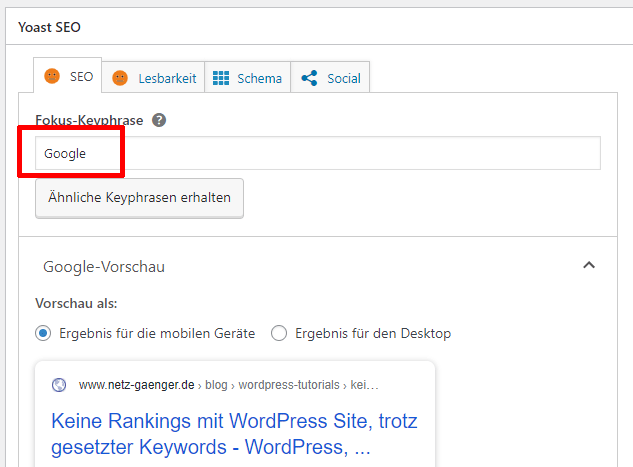Click Ähnliche Keyphrasen erhalten button
Image resolution: width=633 pixels, height=467 pixels.
point(139,198)
